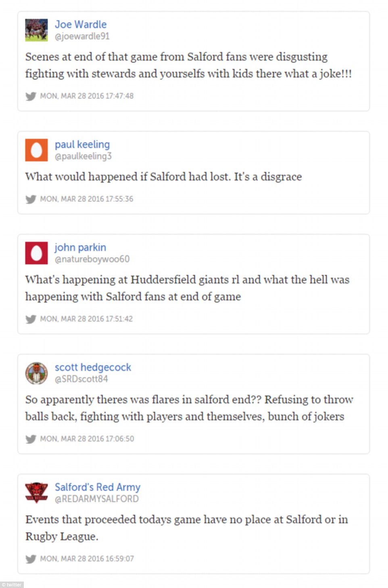
Task: Click Twitter bird icon on Red Army tweet
Action: [31, 559]
